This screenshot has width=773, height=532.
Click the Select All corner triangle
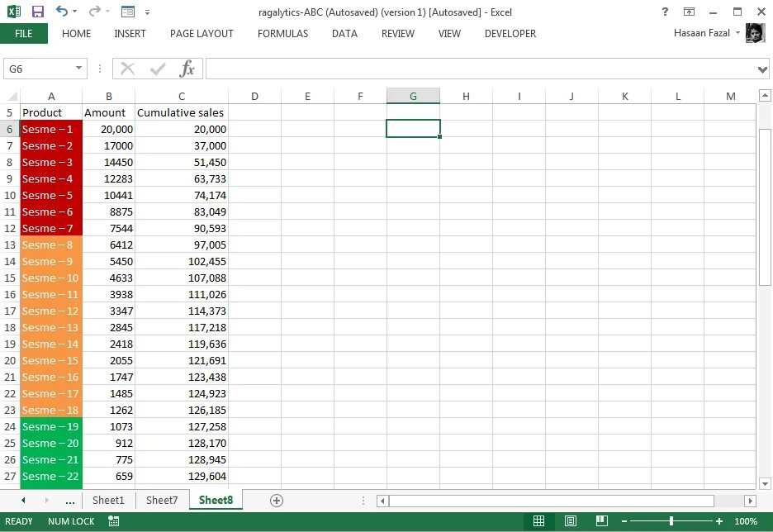coord(12,96)
